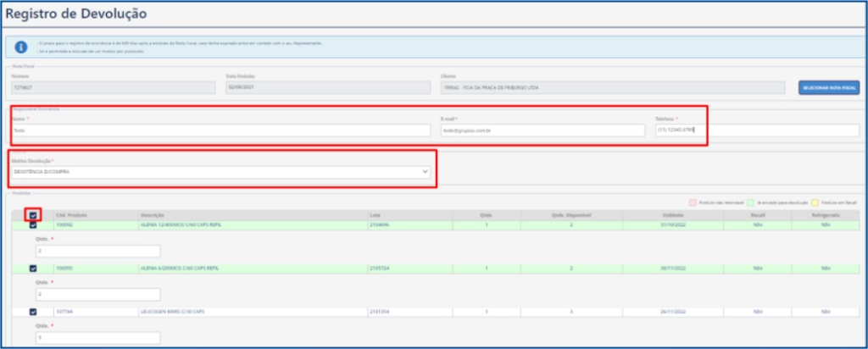Click the blue info icon in the notice banner
Viewport: 868px width, 349px height.
coord(21,47)
